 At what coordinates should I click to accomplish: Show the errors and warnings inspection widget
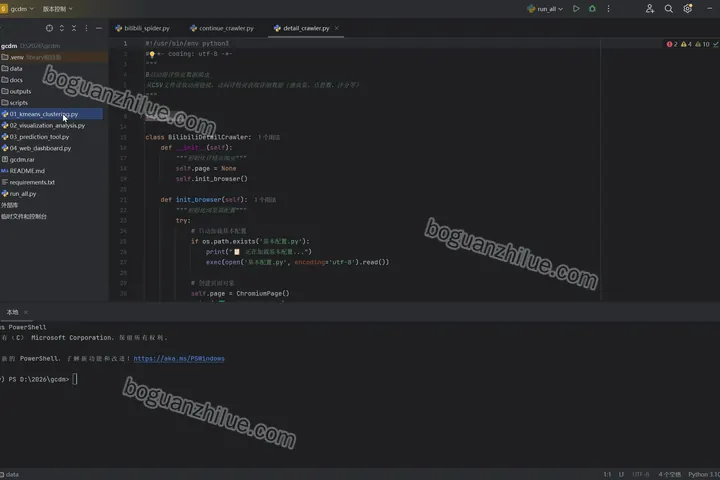tap(692, 44)
